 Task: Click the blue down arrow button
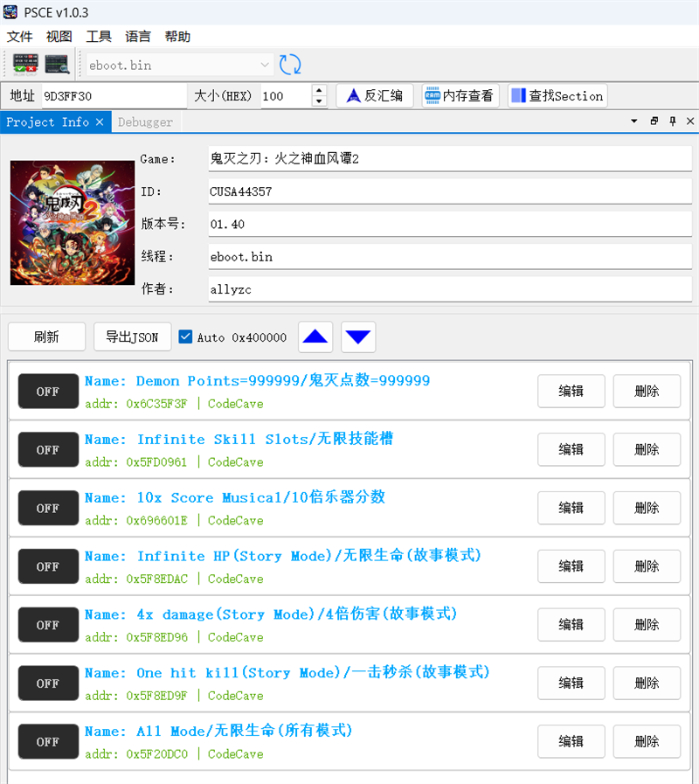pos(357,336)
